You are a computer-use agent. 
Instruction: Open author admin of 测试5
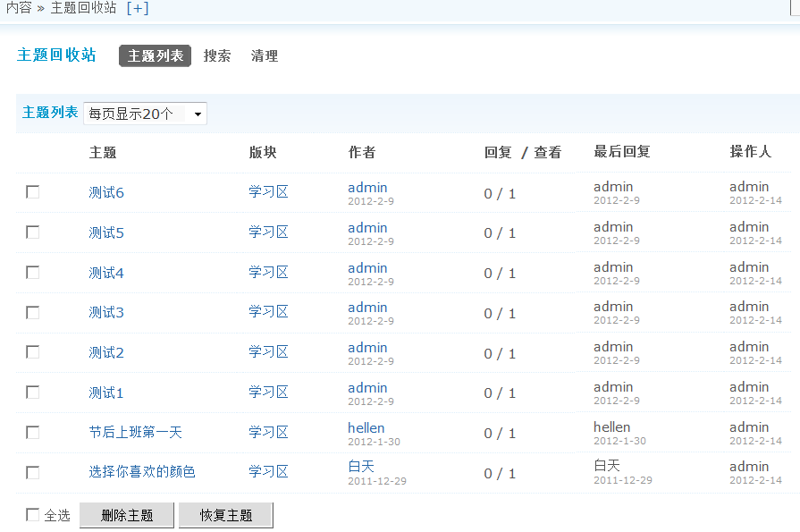point(367,228)
